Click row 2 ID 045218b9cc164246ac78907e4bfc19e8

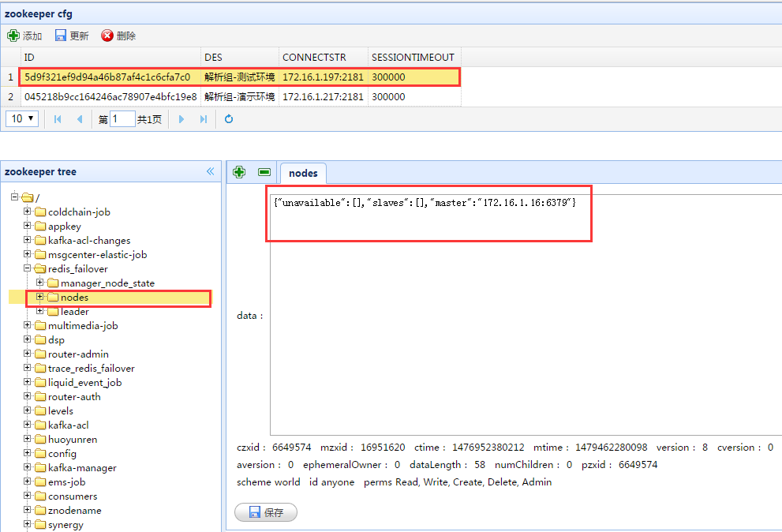point(110,97)
